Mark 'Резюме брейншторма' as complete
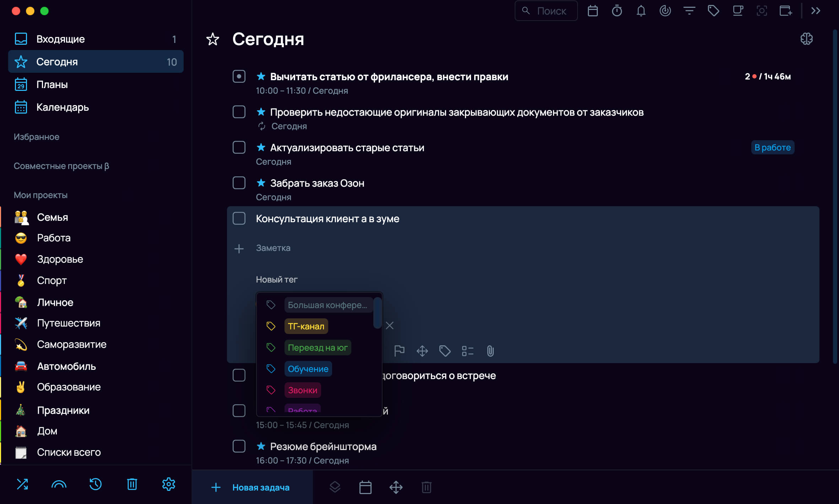The image size is (839, 504). coord(239,447)
